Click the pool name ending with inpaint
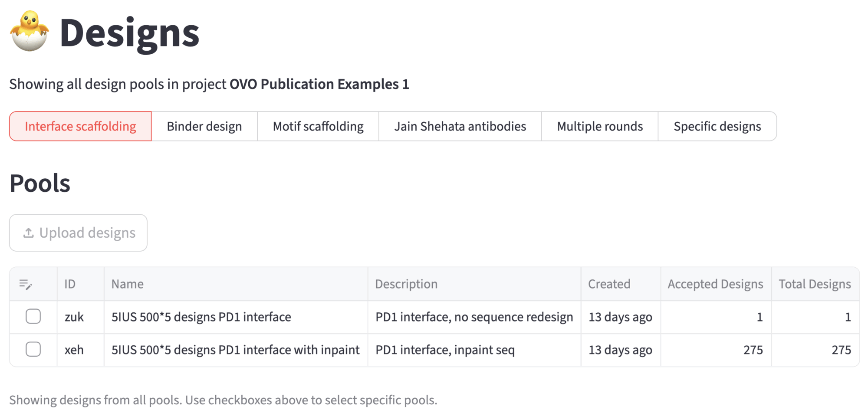The image size is (868, 413). pyautogui.click(x=235, y=350)
